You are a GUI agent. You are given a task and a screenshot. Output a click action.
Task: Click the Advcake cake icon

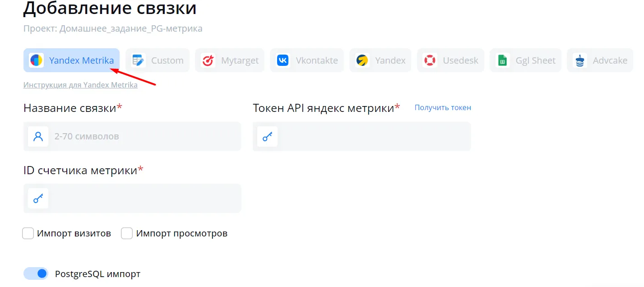point(580,60)
